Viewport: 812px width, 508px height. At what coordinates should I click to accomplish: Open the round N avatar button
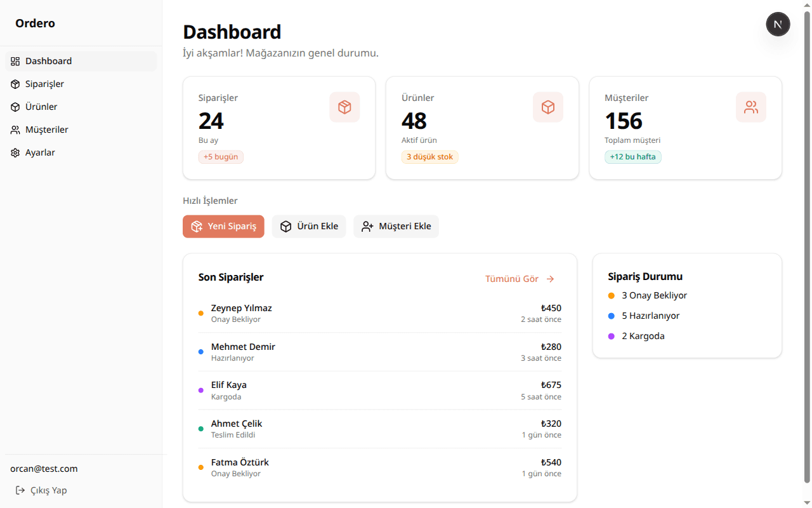(778, 24)
